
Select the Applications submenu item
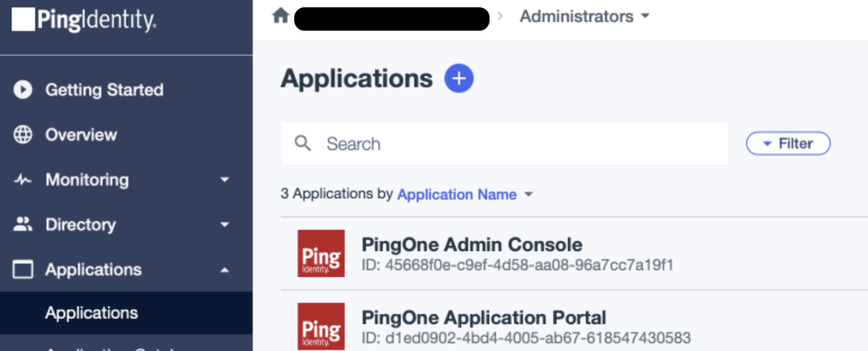pyautogui.click(x=92, y=313)
